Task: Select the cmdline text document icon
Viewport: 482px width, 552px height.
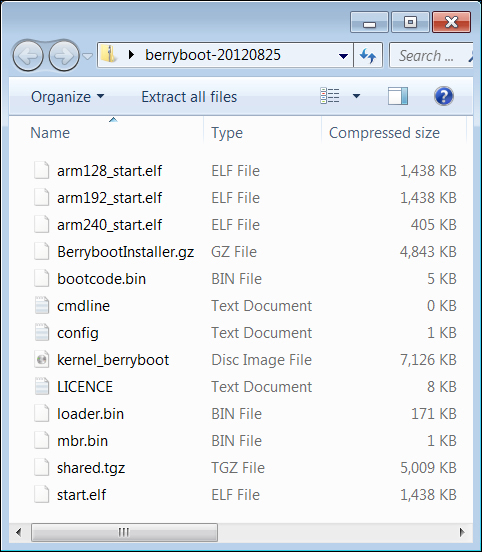Action: pos(42,306)
